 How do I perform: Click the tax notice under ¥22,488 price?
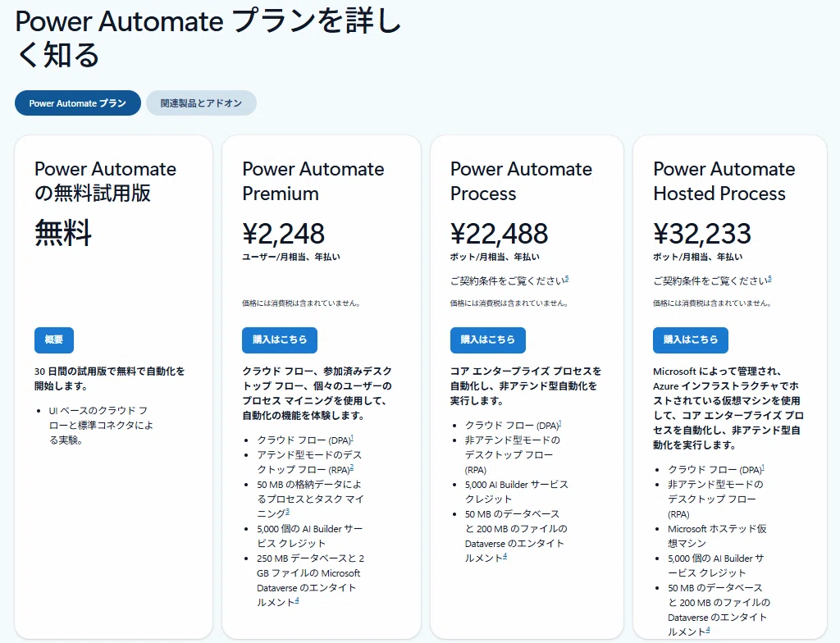tap(509, 303)
